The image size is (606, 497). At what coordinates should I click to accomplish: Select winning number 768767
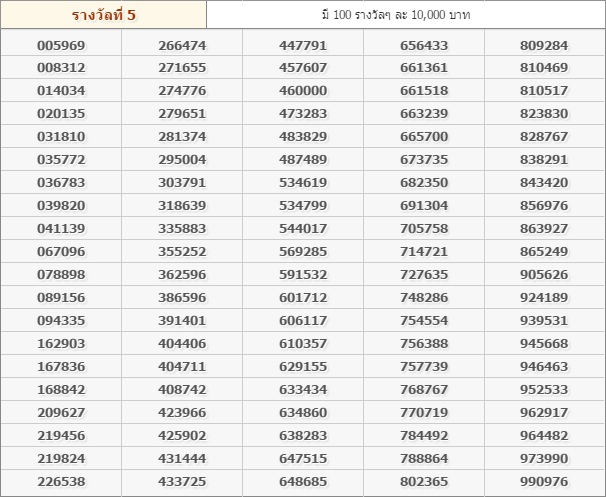(x=424, y=390)
